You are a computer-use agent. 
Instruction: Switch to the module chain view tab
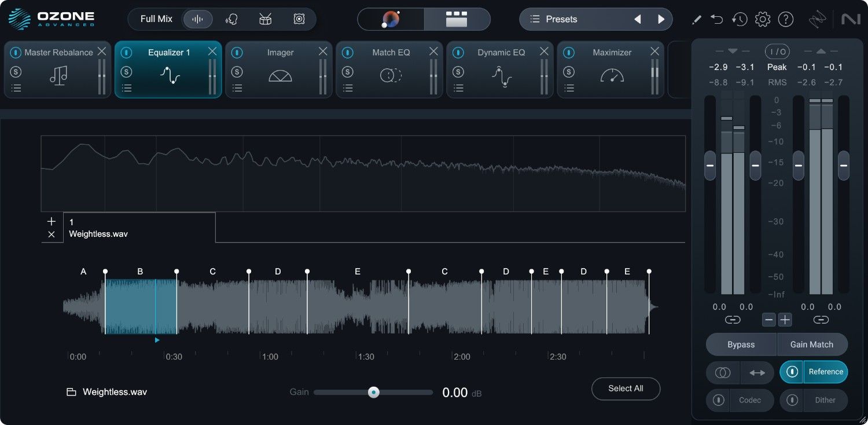(457, 19)
